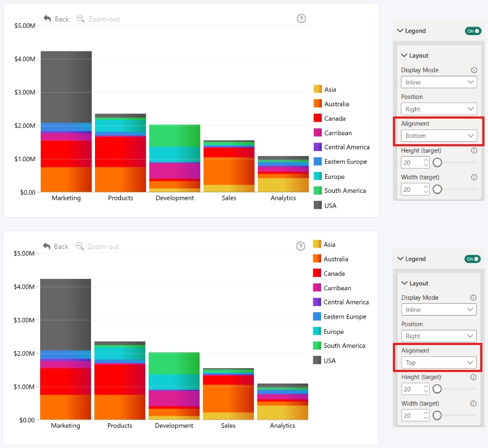Click the Europe color swatch in the lower chart legend
The width and height of the screenshot is (488, 448).
317,331
